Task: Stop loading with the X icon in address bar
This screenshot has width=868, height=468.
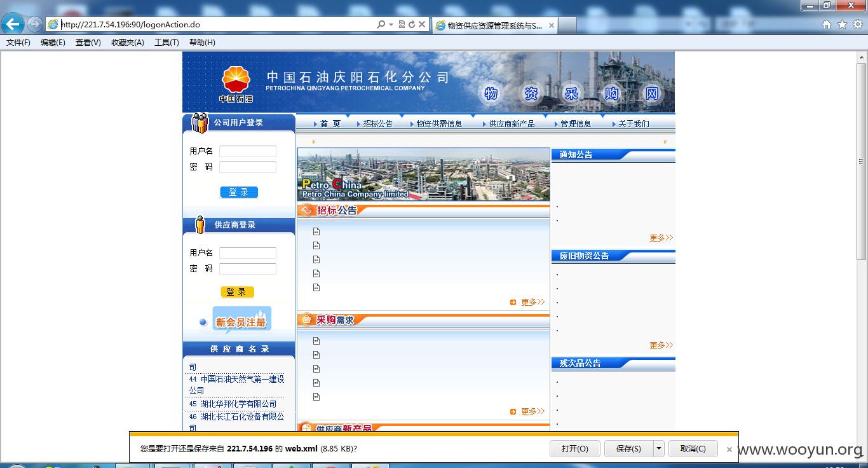Action: coord(422,25)
